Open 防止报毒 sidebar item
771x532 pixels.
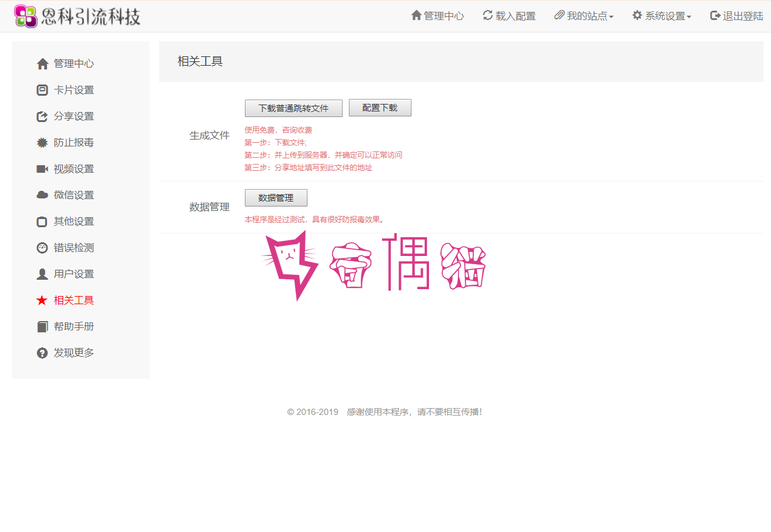[74, 143]
